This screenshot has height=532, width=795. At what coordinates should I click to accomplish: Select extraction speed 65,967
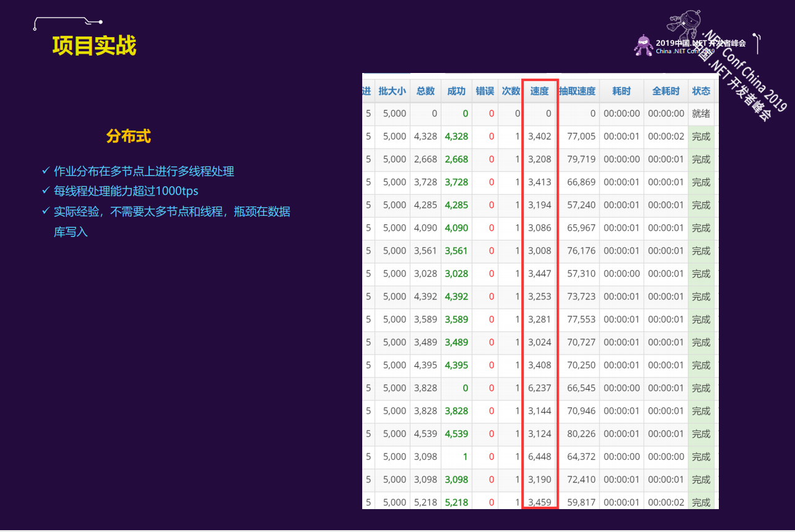(581, 228)
